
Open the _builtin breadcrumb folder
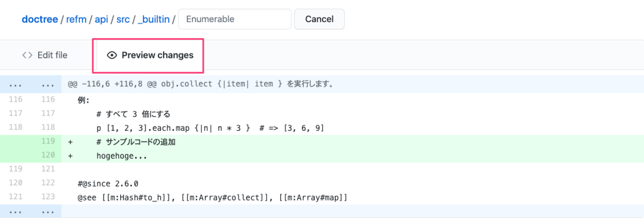[x=153, y=19]
